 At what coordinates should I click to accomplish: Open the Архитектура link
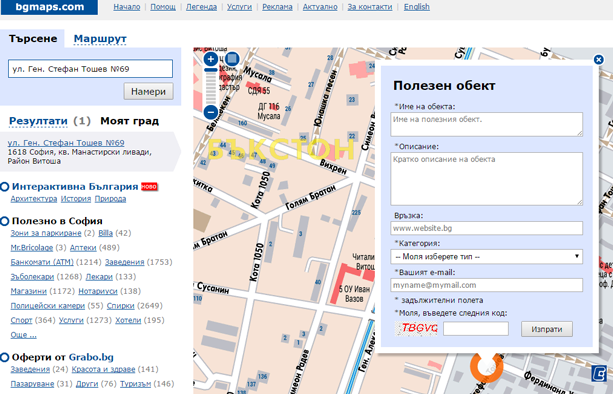click(34, 199)
